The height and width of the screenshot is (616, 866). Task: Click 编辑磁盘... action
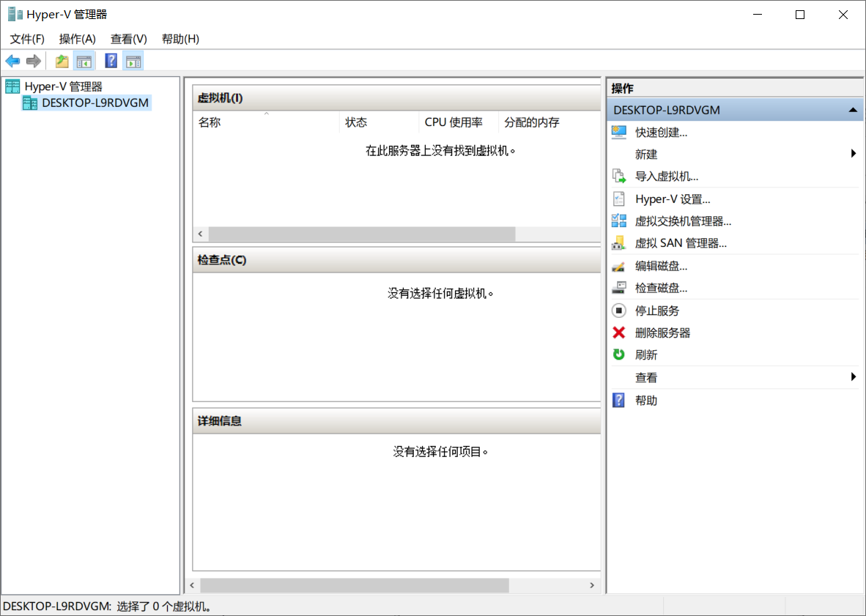tap(661, 266)
